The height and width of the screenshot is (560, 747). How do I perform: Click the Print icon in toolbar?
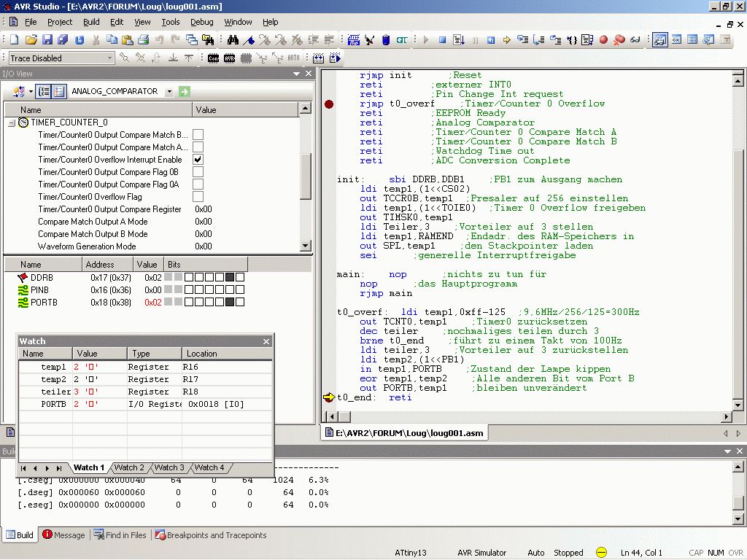[144, 40]
